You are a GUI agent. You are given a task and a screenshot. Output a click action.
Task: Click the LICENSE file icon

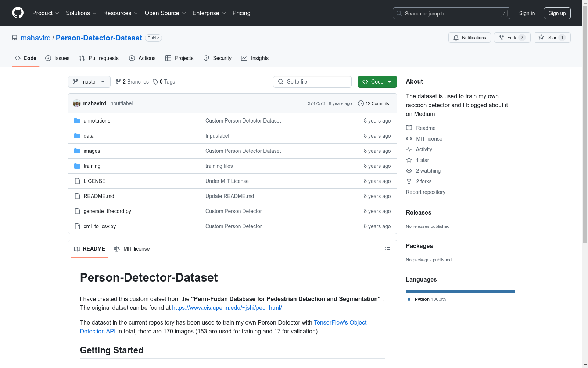[x=77, y=181]
